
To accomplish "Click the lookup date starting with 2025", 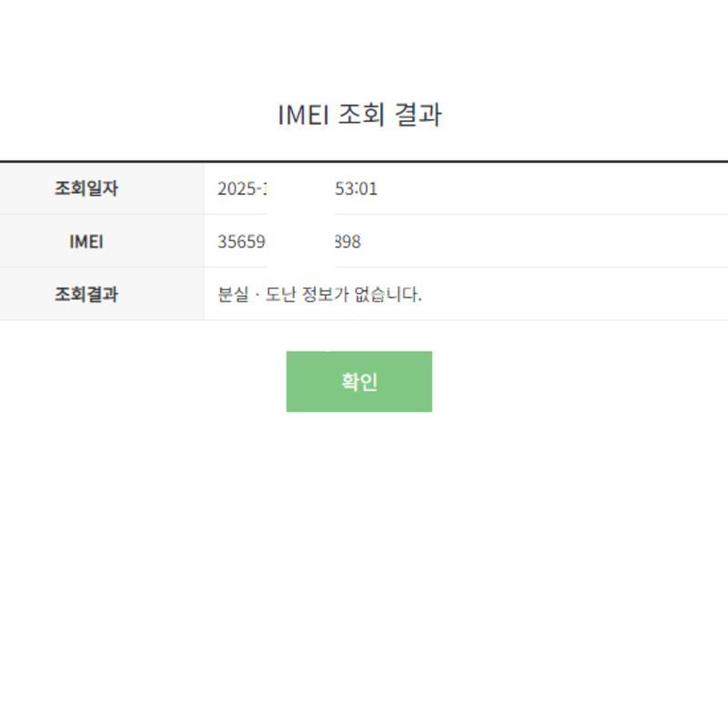I will (x=240, y=189).
